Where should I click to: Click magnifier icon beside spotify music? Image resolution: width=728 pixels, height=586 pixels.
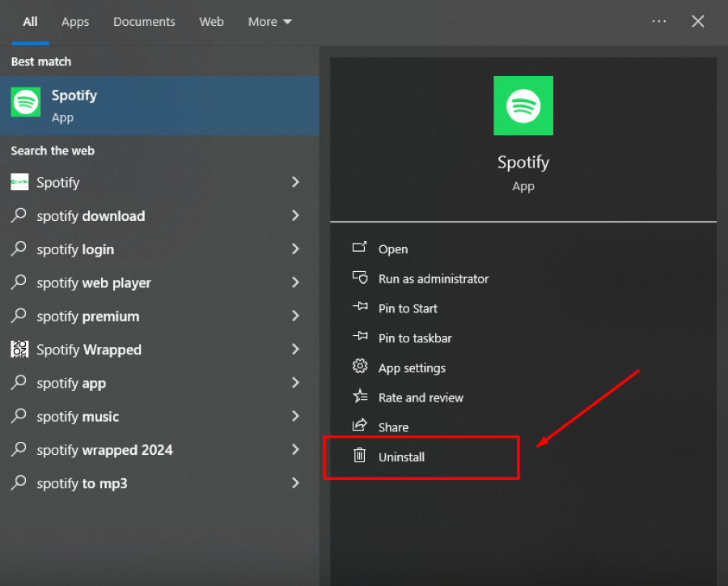(x=19, y=416)
